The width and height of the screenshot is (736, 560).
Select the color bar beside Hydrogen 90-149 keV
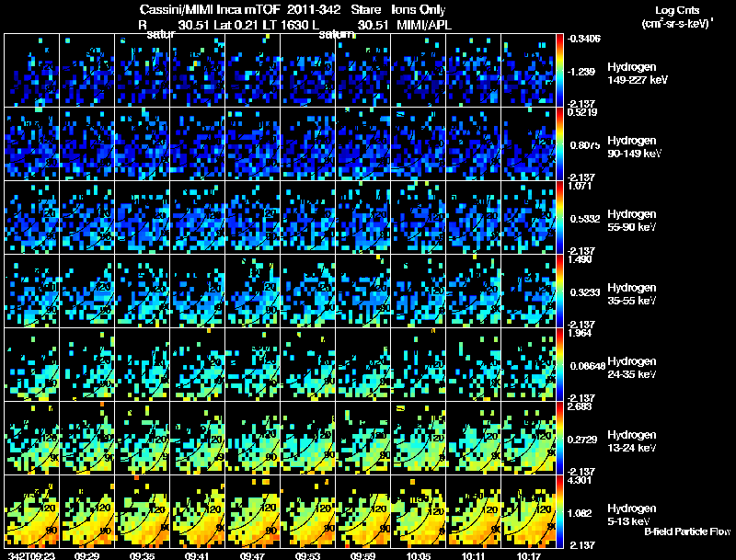559,144
